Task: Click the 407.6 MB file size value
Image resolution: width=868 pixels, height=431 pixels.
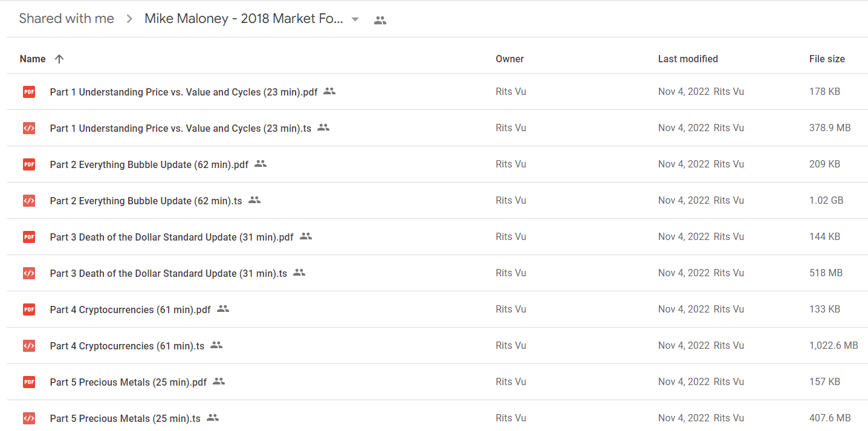Action: 830,418
